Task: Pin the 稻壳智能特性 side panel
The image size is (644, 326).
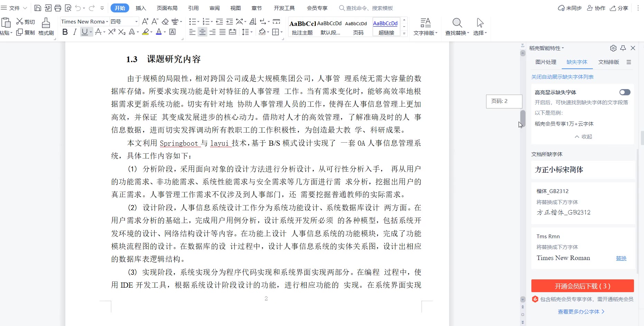Action: [623, 48]
